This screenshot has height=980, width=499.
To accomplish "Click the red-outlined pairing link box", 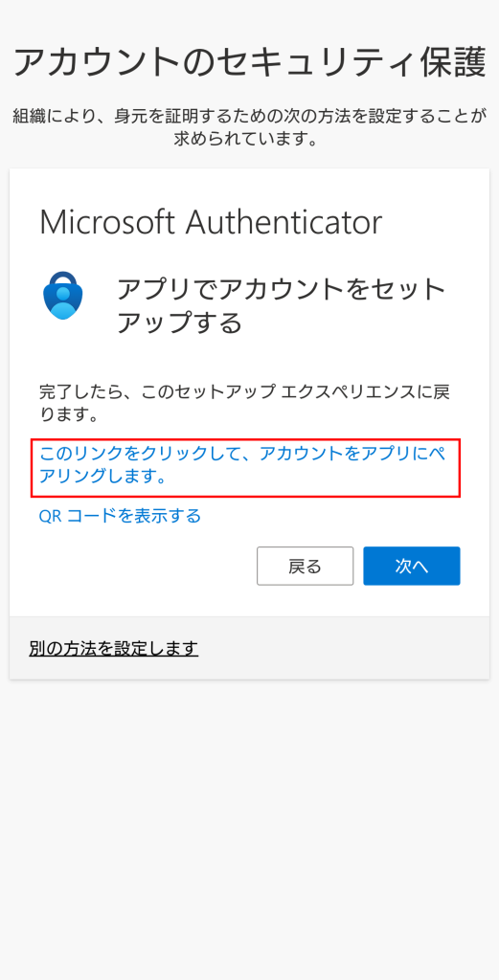I will (246, 468).
